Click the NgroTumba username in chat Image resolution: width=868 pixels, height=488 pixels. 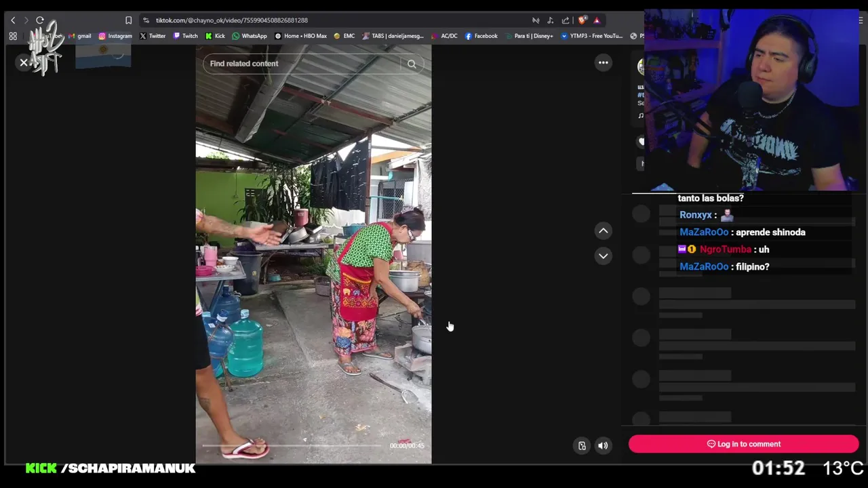click(726, 249)
